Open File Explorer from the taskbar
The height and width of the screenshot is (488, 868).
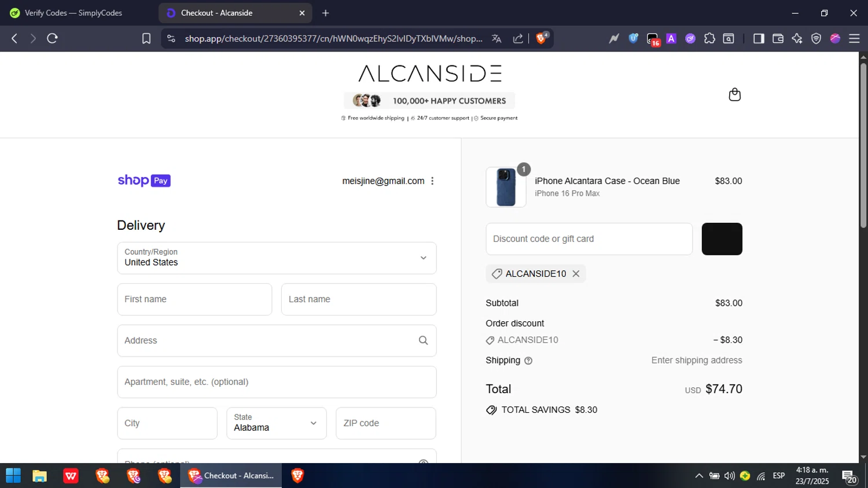(39, 476)
